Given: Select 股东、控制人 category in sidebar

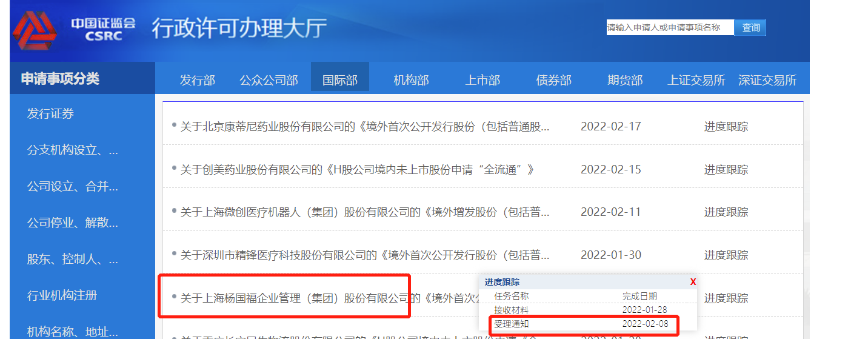Looking at the screenshot, I should [73, 260].
